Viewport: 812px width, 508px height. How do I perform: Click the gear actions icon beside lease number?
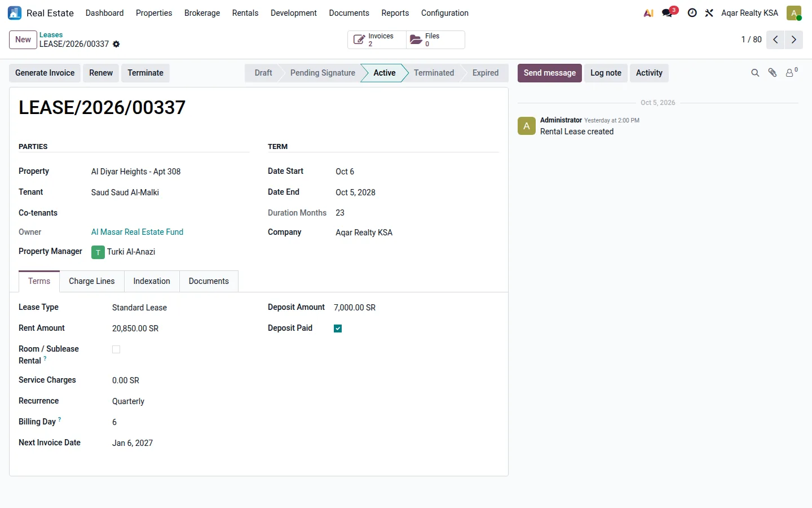116,44
